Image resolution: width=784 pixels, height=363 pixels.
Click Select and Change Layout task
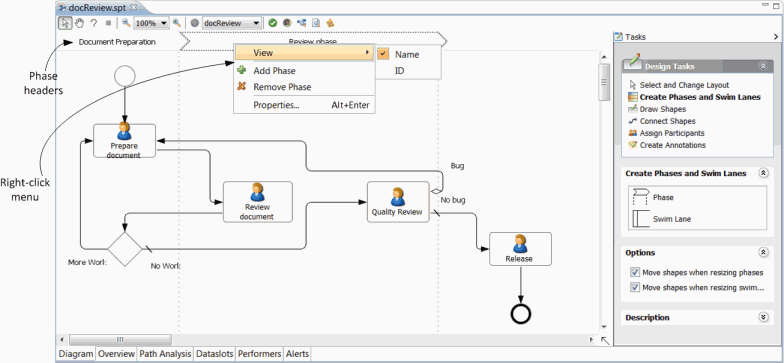point(684,85)
